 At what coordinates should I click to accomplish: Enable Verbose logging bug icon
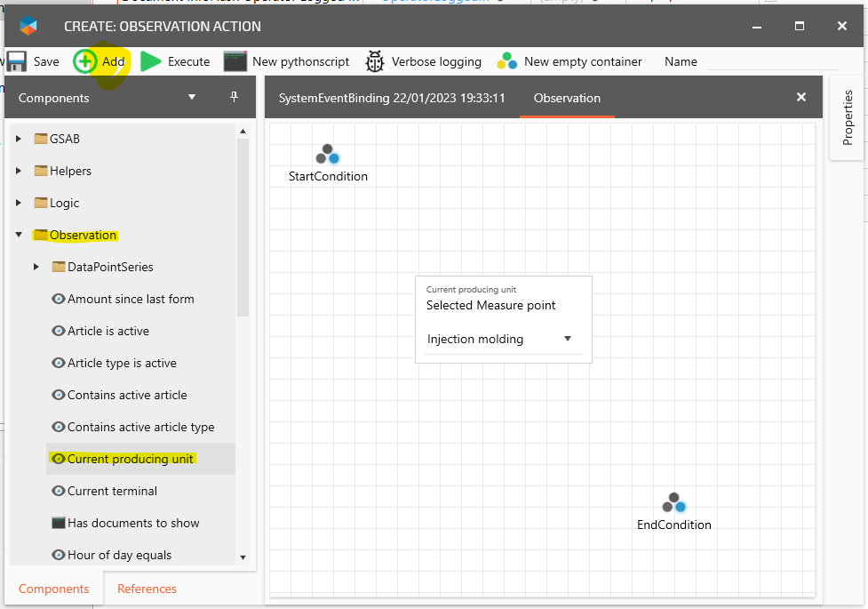(x=375, y=61)
